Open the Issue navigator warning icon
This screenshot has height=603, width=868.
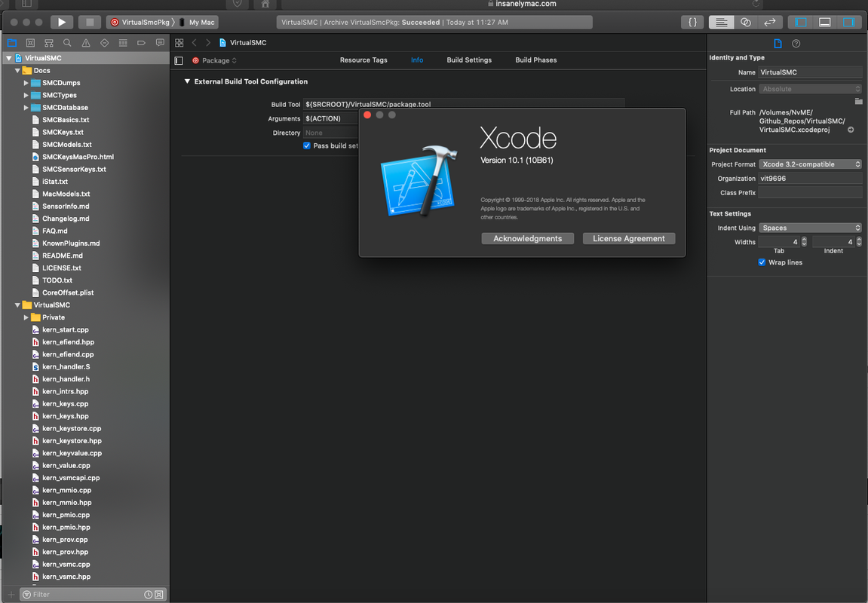[86, 43]
